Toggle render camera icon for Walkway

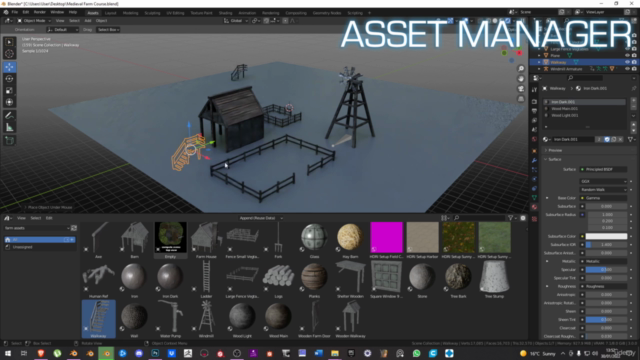(x=634, y=62)
